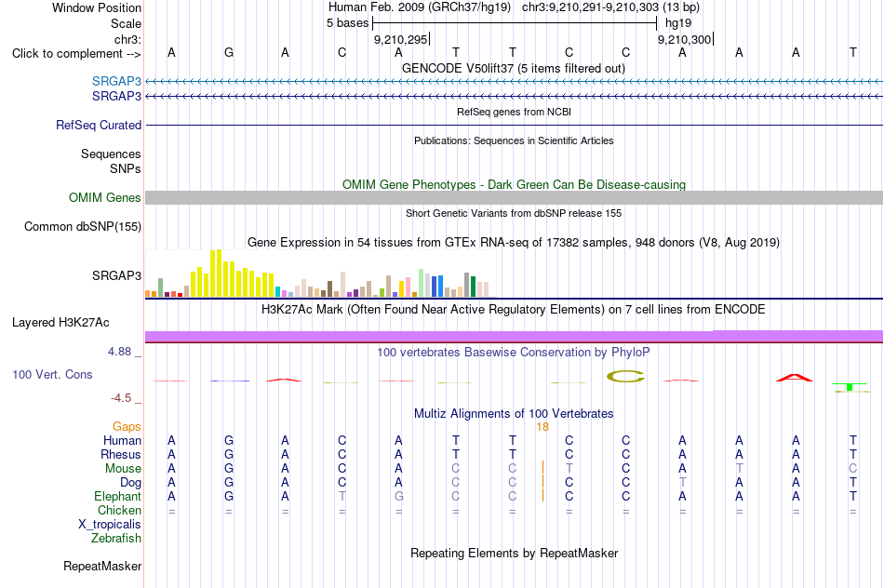Click the RepeatMasker track label
This screenshot has width=884, height=588.
(x=102, y=566)
